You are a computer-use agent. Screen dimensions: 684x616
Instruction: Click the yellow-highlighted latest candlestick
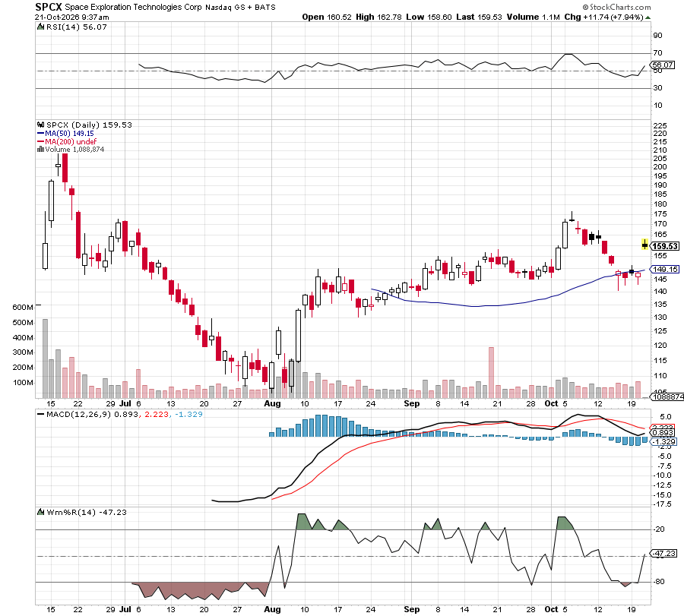(644, 245)
